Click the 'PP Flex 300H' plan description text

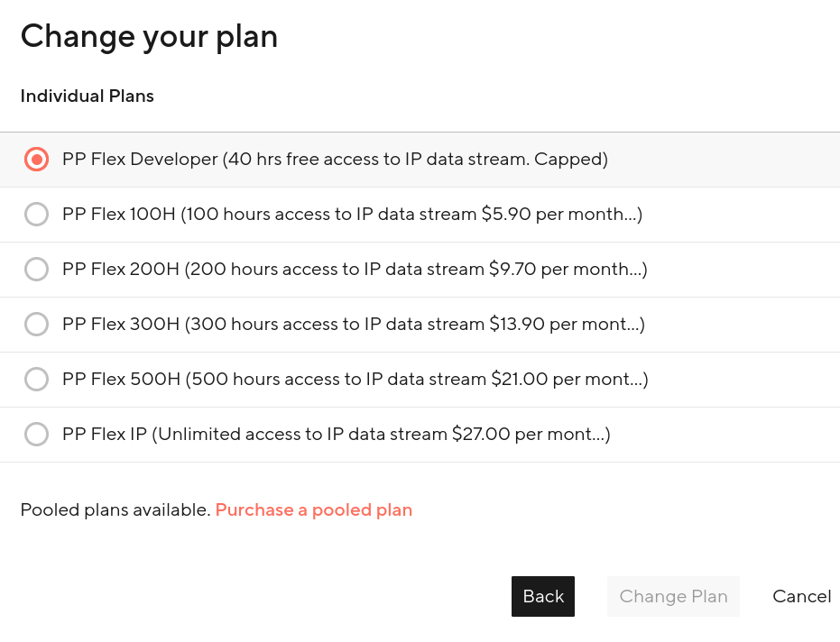pos(353,325)
